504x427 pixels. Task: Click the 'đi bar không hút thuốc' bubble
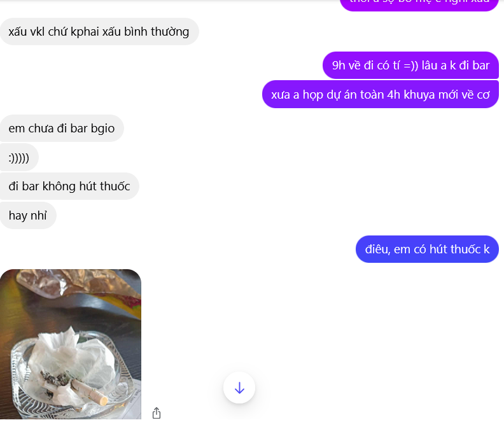[69, 186]
